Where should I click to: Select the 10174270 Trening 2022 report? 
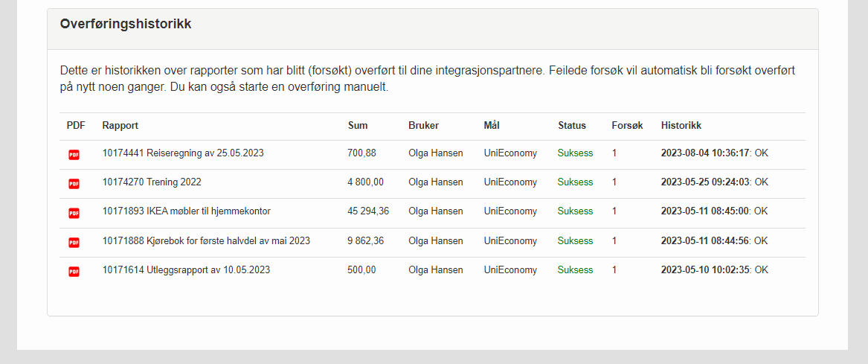pos(152,182)
